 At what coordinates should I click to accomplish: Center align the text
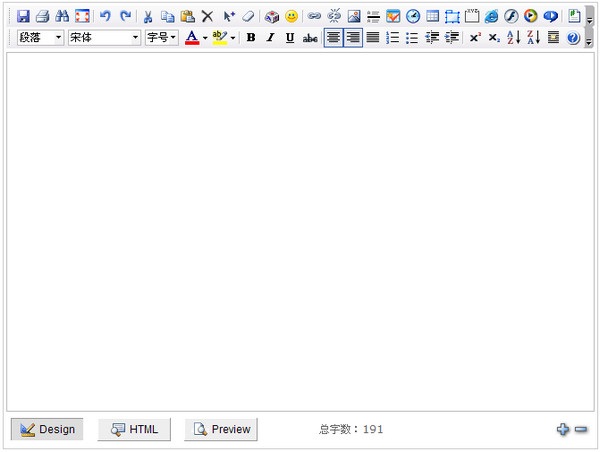[333, 38]
